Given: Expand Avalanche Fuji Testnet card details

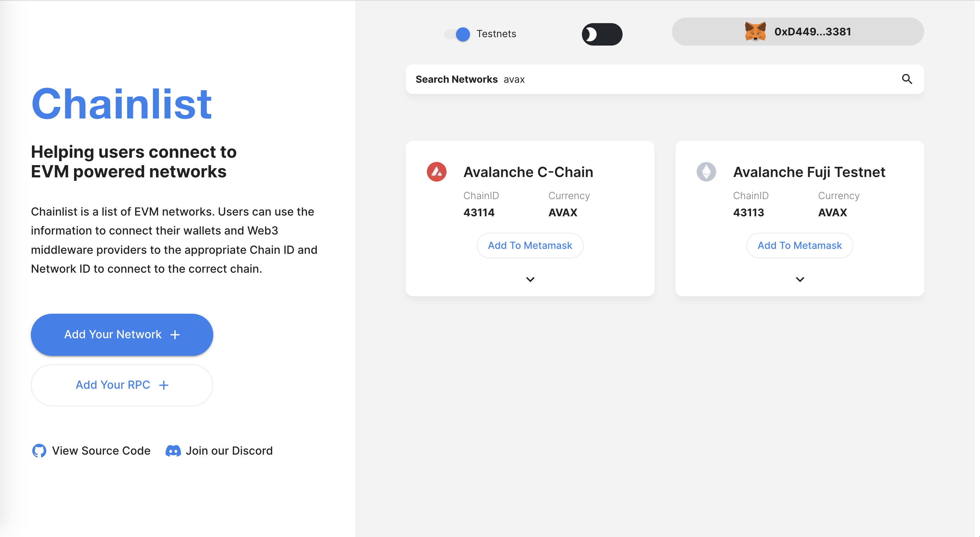Looking at the screenshot, I should tap(800, 279).
